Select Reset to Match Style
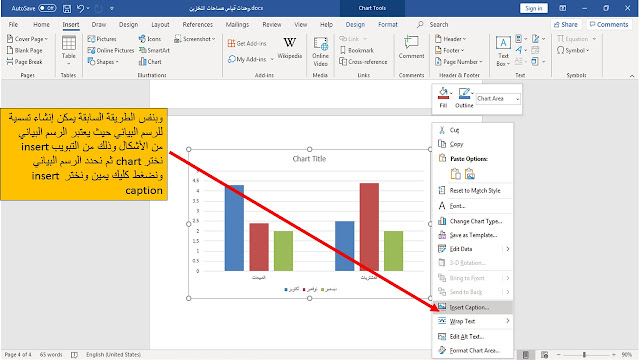Image resolution: width=640 pixels, height=360 pixels. click(472, 190)
